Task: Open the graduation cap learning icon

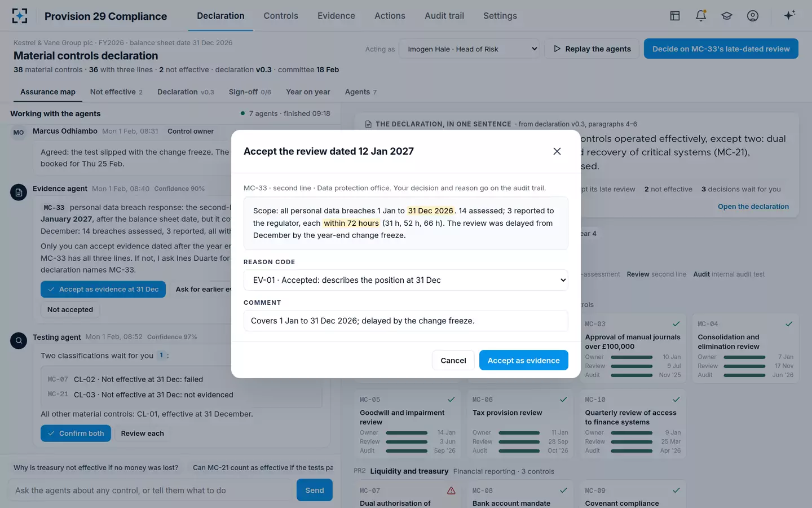Action: pyautogui.click(x=727, y=16)
